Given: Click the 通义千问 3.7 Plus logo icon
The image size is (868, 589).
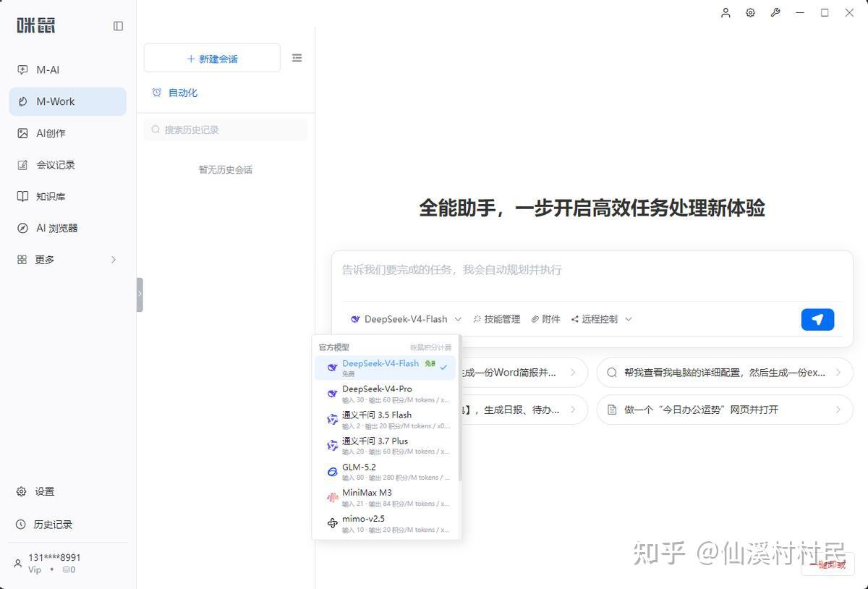Looking at the screenshot, I should [x=333, y=446].
